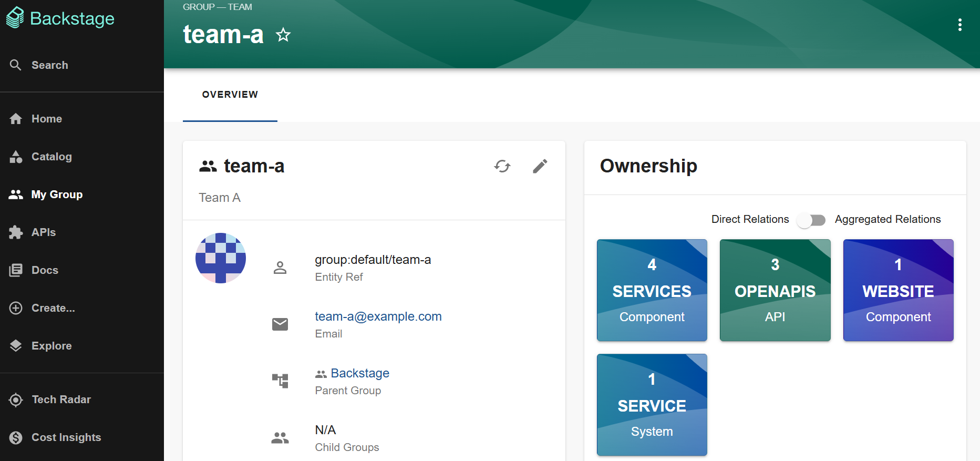Open Search in the sidebar
The width and height of the screenshot is (980, 461).
pyautogui.click(x=49, y=65)
